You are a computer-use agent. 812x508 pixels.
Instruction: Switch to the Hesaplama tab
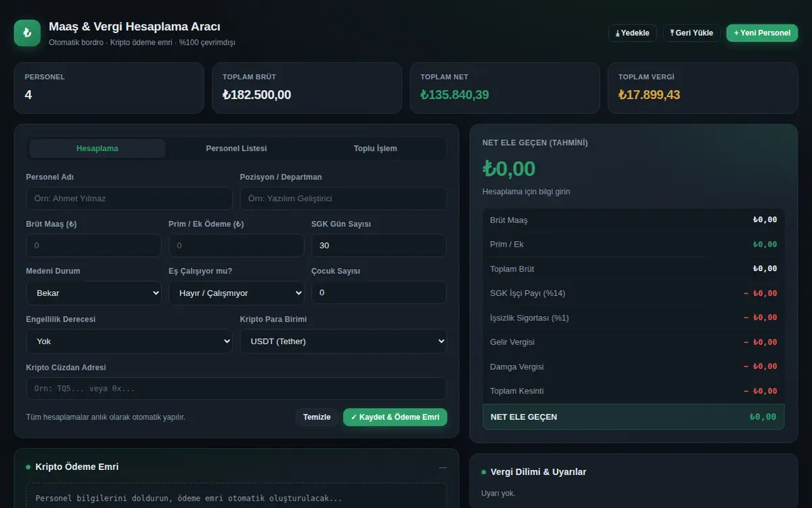(x=97, y=148)
